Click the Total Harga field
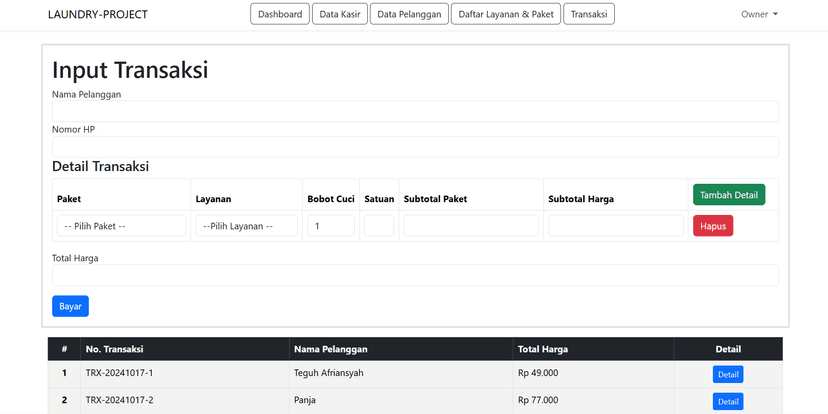Viewport: 828px width, 414px height. coord(415,275)
